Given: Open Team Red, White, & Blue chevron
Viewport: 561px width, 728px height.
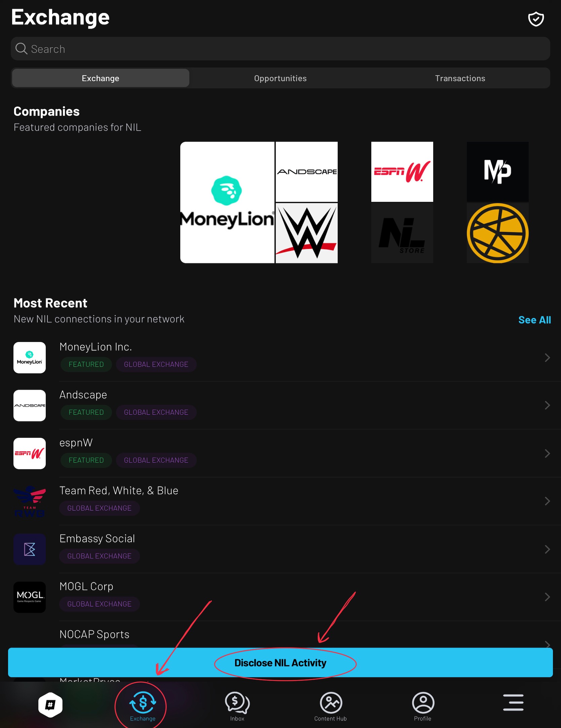Looking at the screenshot, I should 547,501.
